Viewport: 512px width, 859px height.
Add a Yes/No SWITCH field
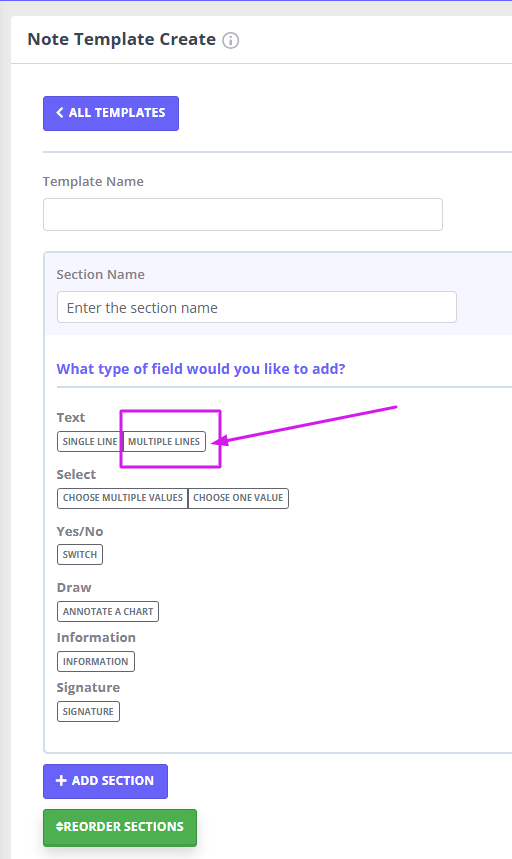click(80, 554)
